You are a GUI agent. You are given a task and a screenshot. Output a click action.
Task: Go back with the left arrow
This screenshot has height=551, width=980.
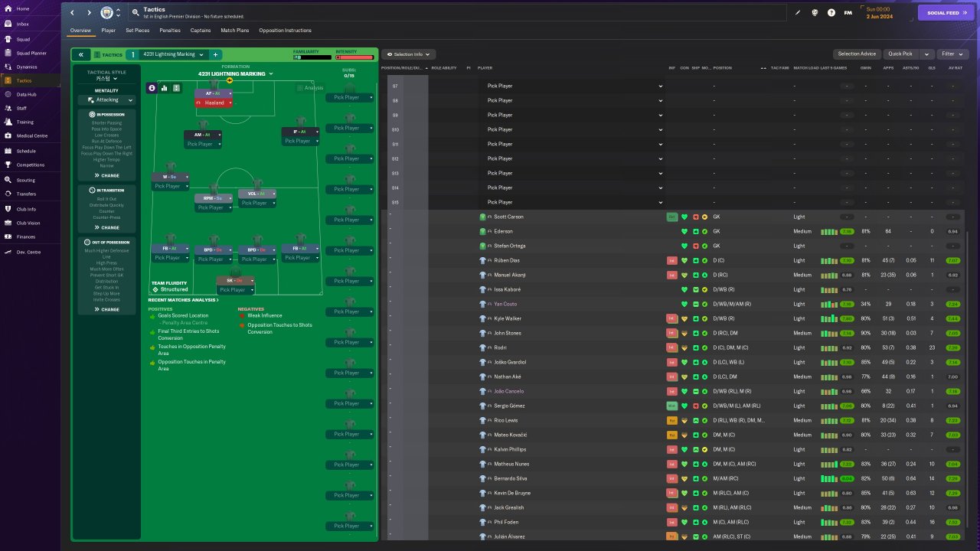(72, 13)
